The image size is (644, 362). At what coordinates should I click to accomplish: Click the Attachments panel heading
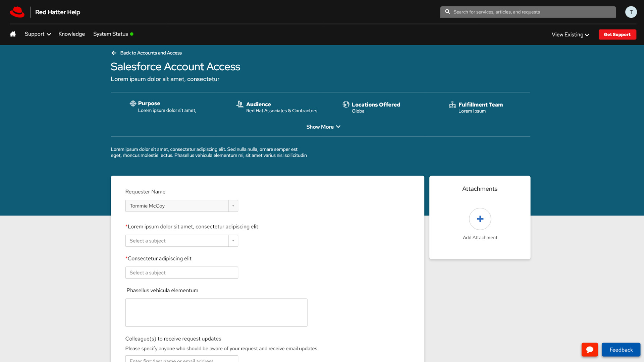coord(480,189)
